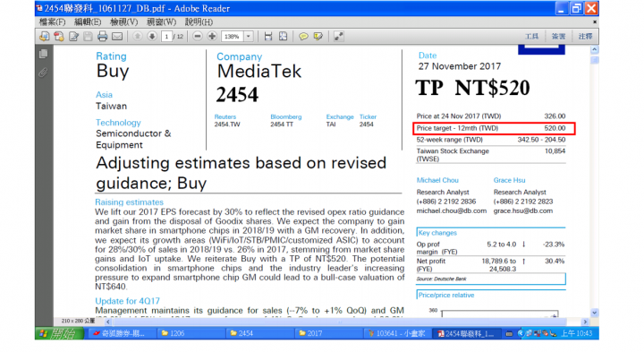Click the 52-week range value '342.50 - 204.50'

point(541,140)
